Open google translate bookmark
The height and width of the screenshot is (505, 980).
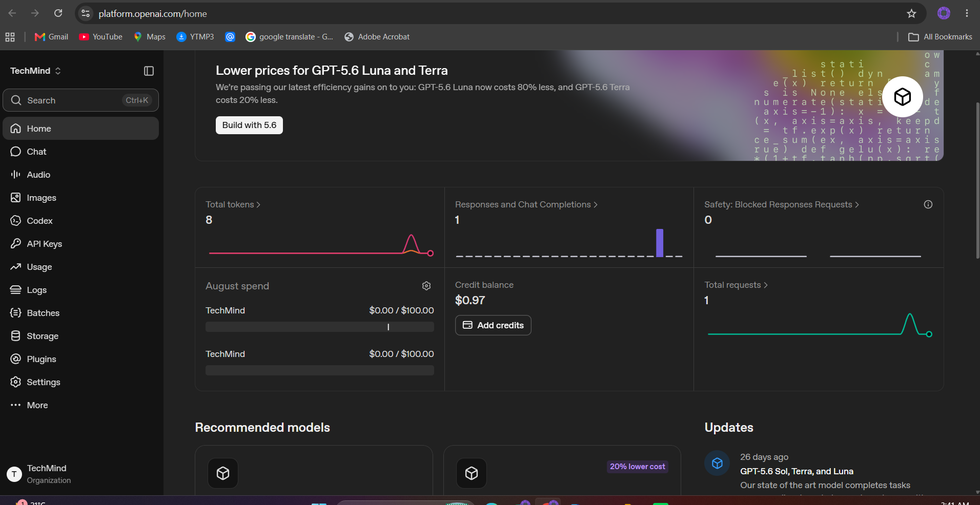(290, 37)
